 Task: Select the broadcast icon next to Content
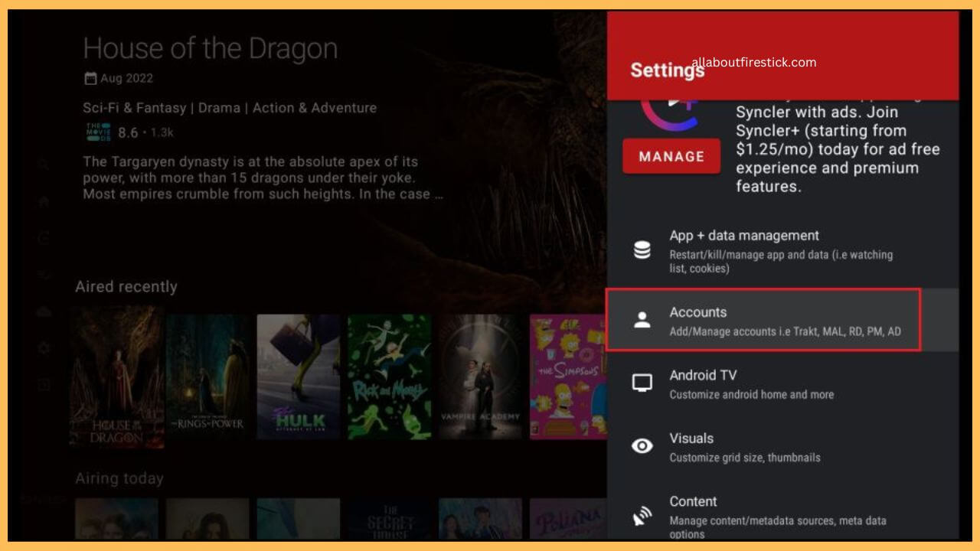click(642, 514)
